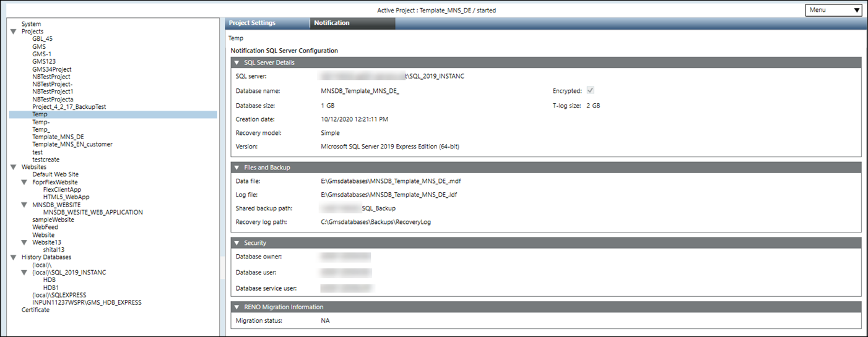This screenshot has height=337, width=868.
Task: Collapse the FoprFlexWebsite node
Action: [24, 182]
